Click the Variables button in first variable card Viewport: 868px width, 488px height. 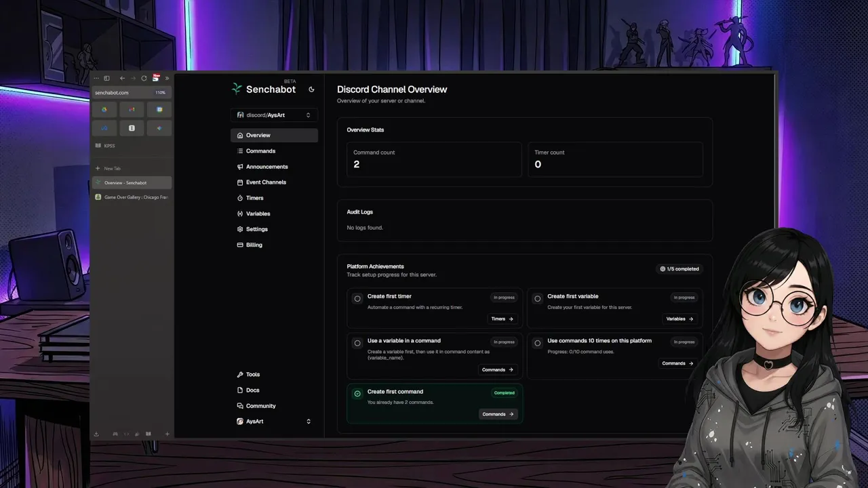pyautogui.click(x=680, y=319)
